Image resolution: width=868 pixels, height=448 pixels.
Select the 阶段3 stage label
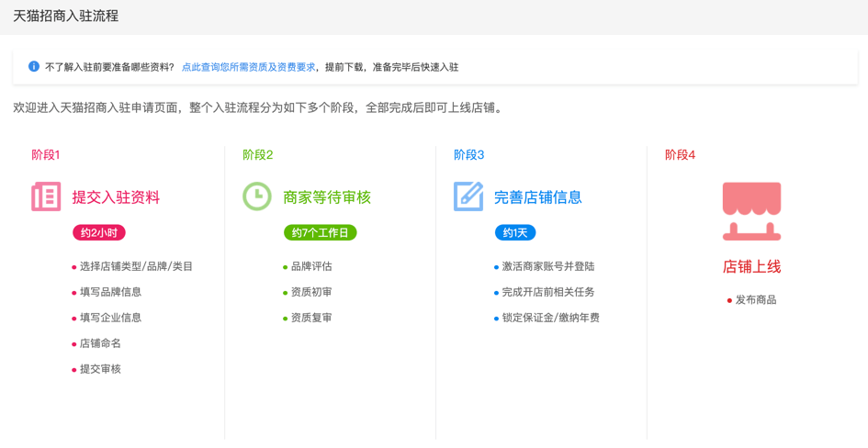(x=468, y=155)
